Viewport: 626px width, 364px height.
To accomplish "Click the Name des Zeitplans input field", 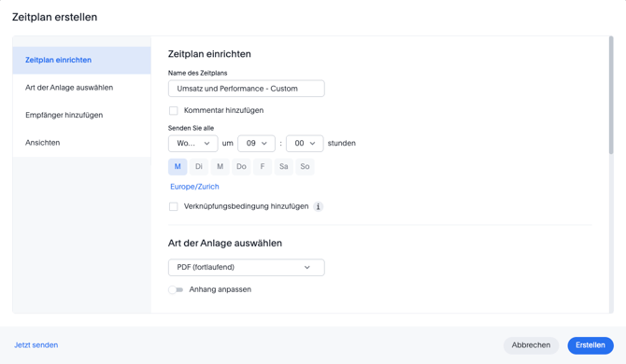I will (x=247, y=89).
